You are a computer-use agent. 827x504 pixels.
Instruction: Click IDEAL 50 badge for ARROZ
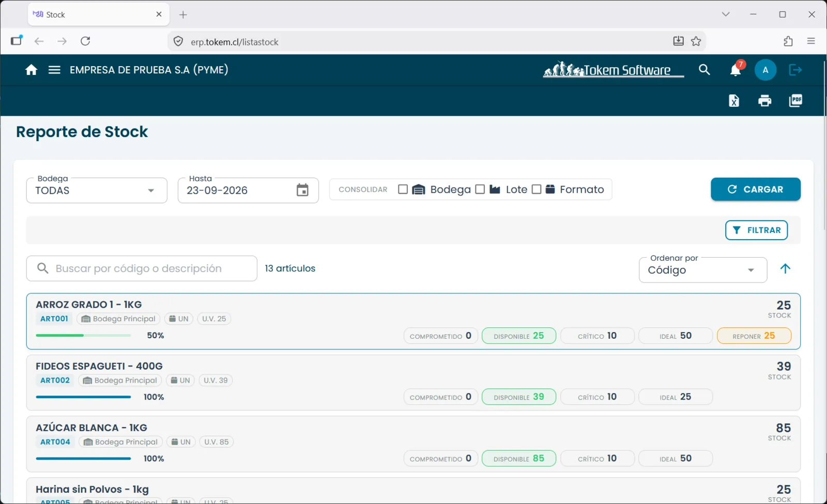tap(676, 336)
